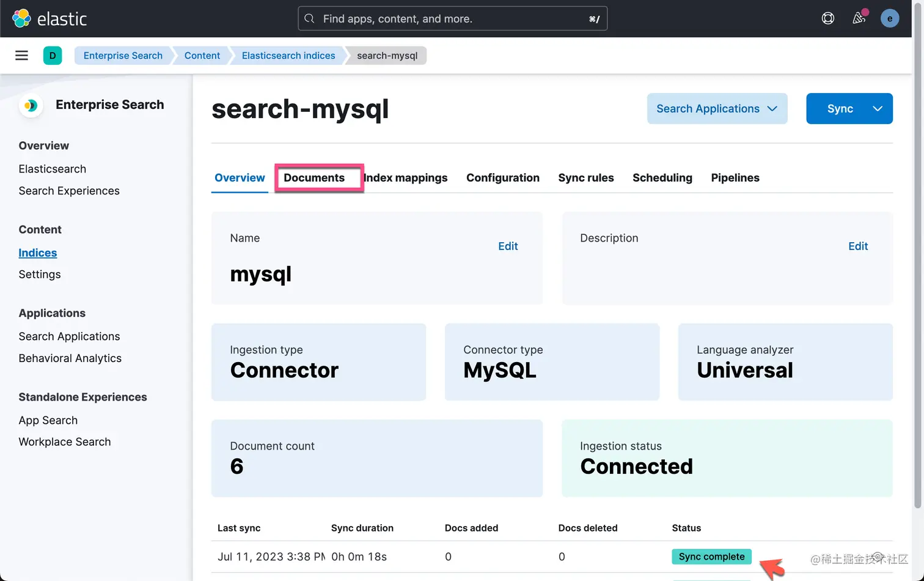The height and width of the screenshot is (581, 924).
Task: Open the newsfeed notifications icon
Action: click(859, 18)
